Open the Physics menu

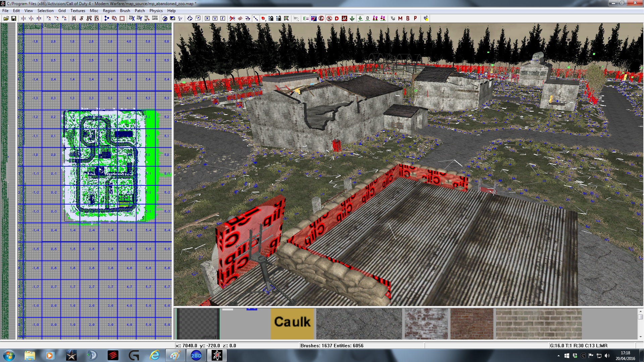(156, 11)
